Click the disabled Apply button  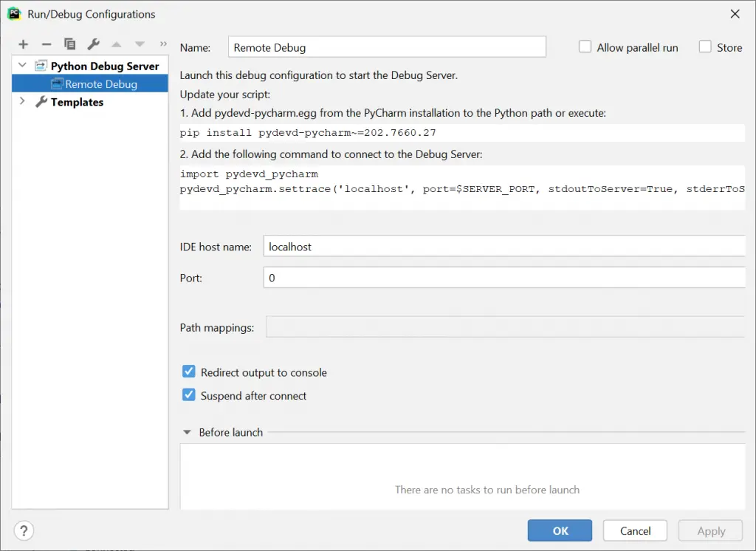711,531
